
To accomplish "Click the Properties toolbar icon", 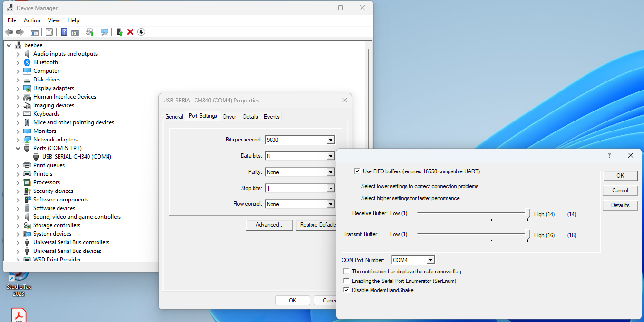I will point(49,32).
